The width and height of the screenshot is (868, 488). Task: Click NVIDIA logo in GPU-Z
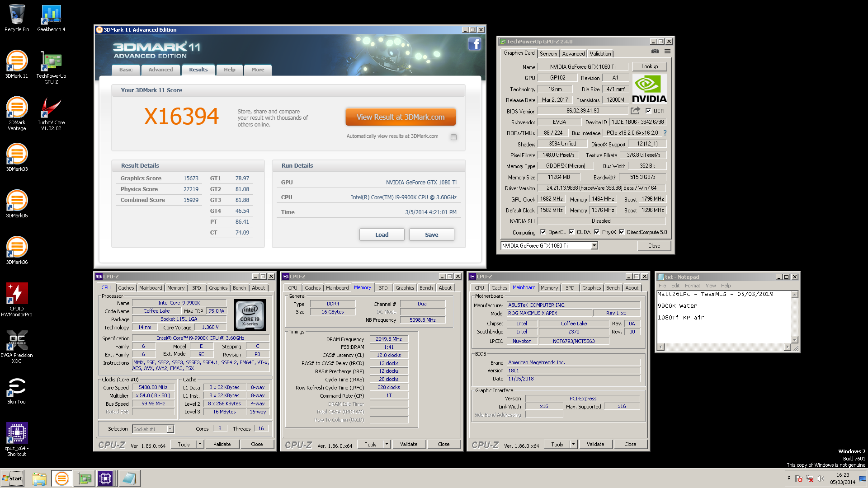(649, 89)
